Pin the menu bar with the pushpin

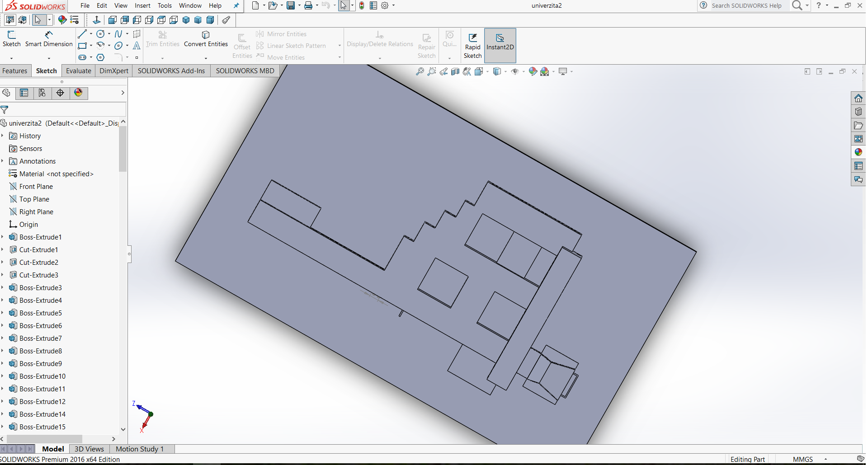coord(236,6)
